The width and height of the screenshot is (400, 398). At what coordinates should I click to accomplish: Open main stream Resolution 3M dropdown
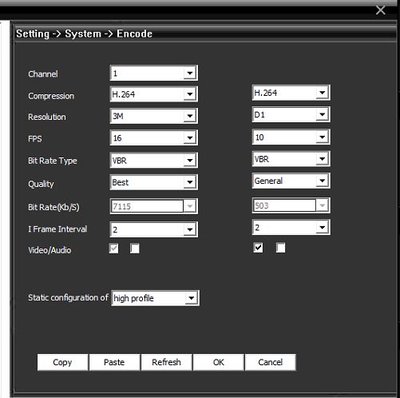(154, 116)
